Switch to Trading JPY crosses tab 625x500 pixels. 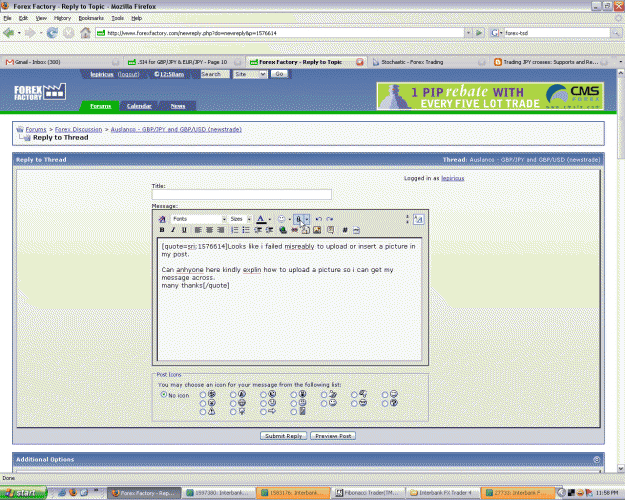[551, 62]
